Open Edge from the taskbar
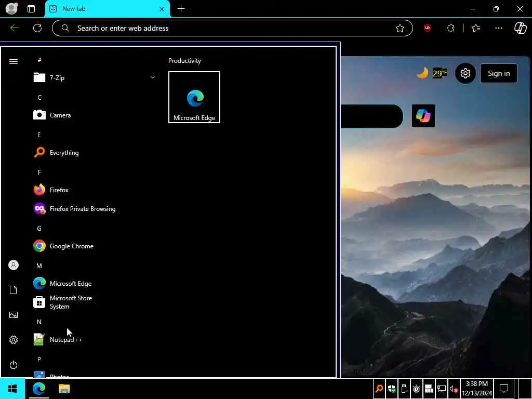Image resolution: width=532 pixels, height=399 pixels. click(39, 389)
